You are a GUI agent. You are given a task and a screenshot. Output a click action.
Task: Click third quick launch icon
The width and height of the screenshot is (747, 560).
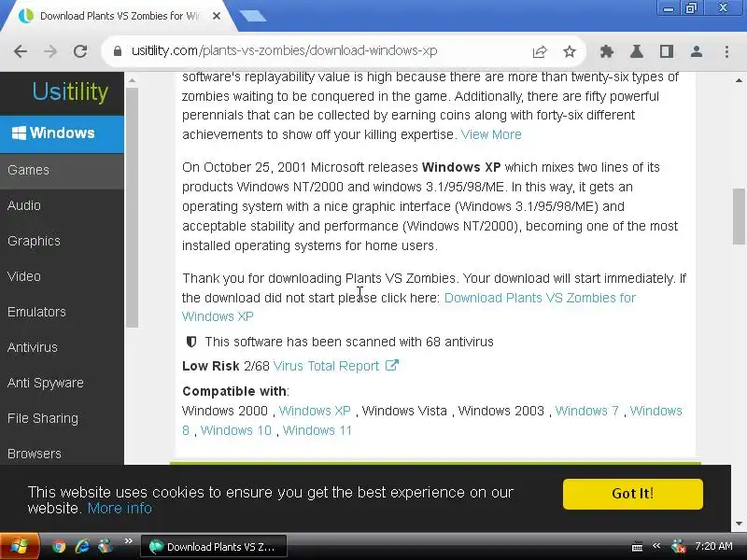pyautogui.click(x=106, y=546)
